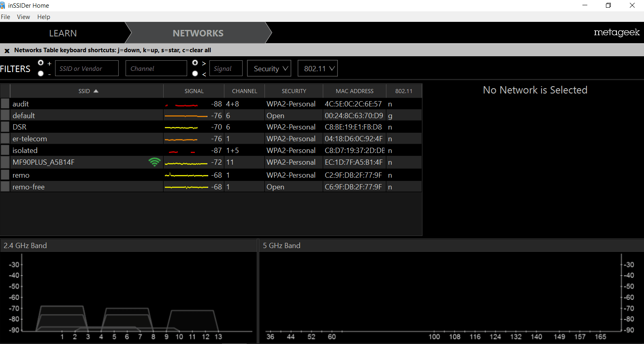
Task: Click MAC address EC:1D:7F:A5:B1:4F
Action: tap(354, 162)
